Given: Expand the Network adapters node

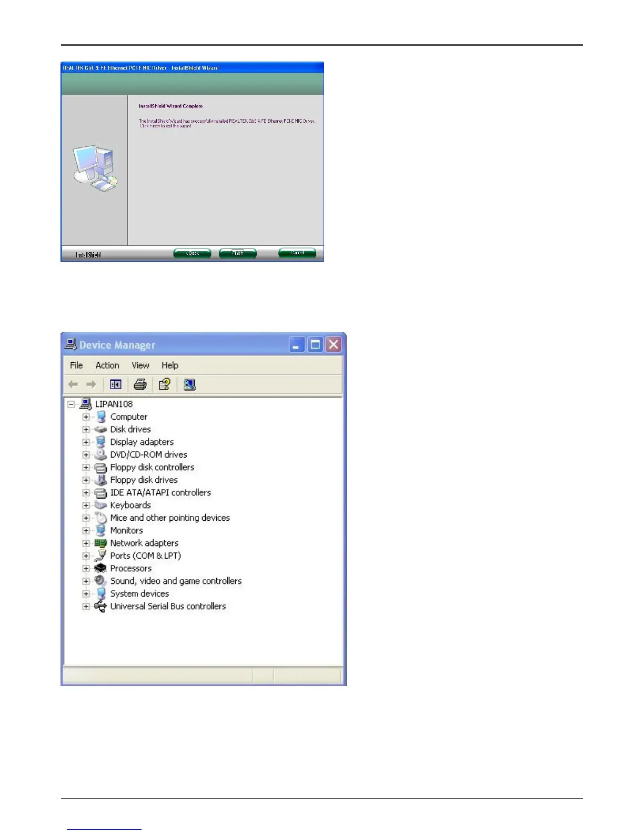Looking at the screenshot, I should click(86, 543).
